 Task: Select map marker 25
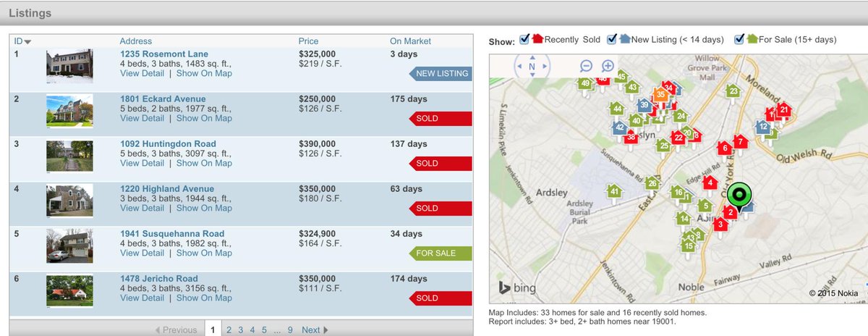(x=664, y=146)
